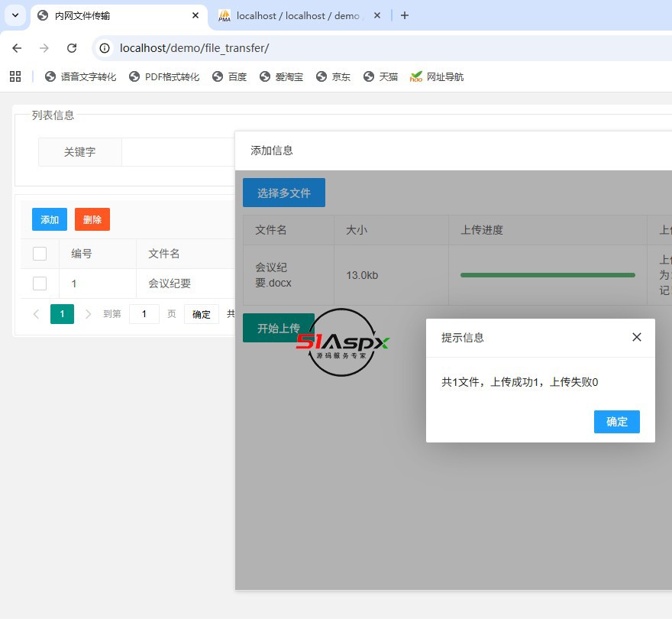Confirm the 提示信息 dialog with 确定

pyautogui.click(x=616, y=421)
